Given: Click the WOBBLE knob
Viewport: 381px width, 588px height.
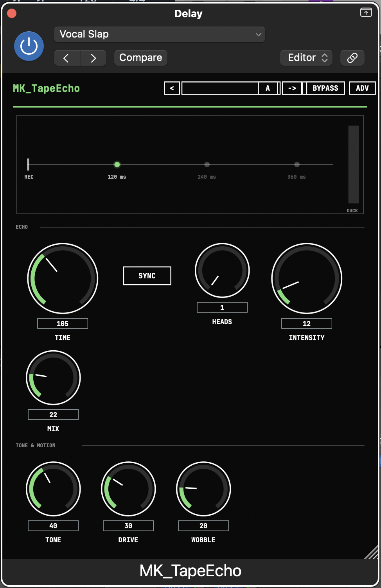Looking at the screenshot, I should [203, 489].
